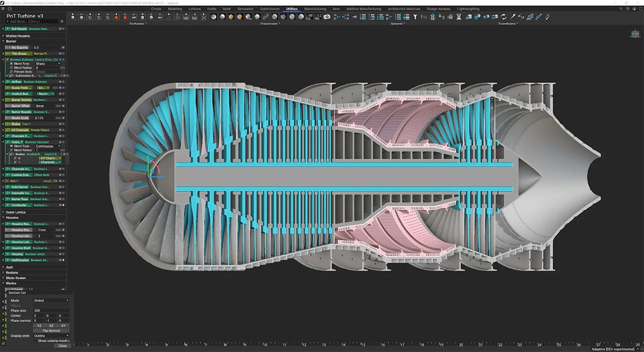Click the camera snapshot icon in the toolbar

click(326, 17)
